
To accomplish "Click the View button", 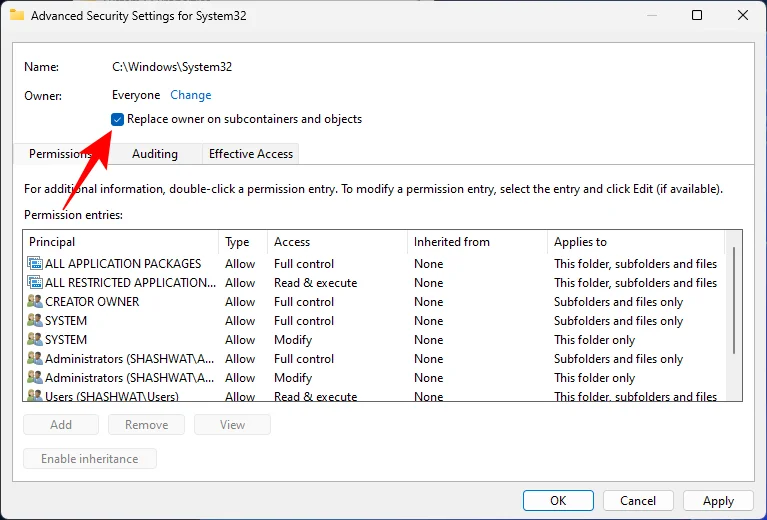I will click(x=232, y=425).
